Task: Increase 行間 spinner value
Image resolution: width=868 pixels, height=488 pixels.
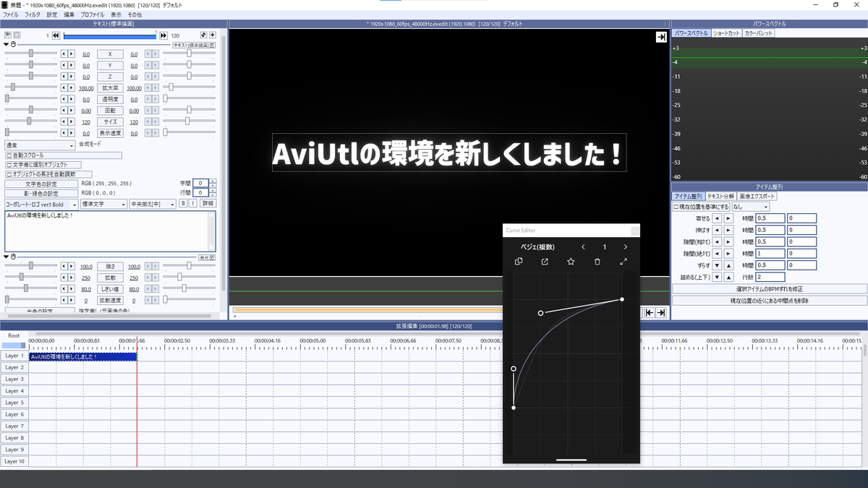Action: (213, 191)
